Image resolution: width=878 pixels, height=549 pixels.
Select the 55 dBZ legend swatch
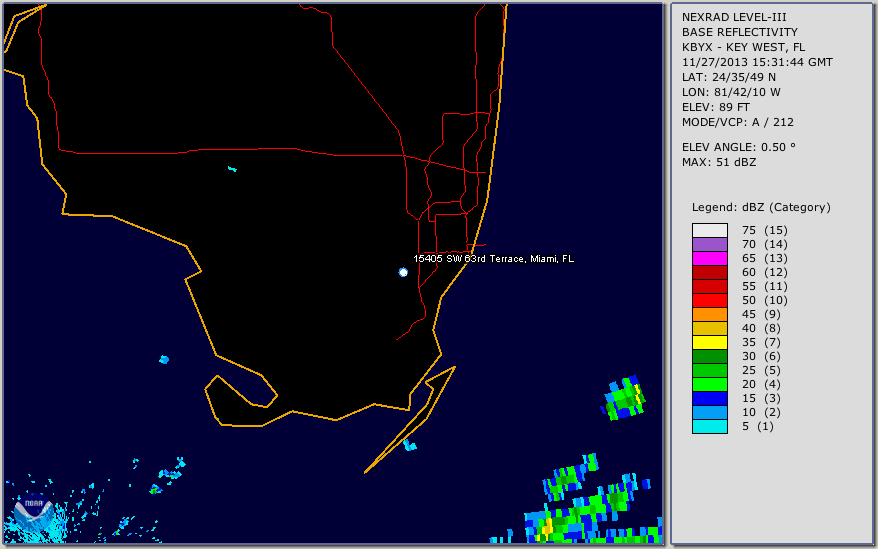(709, 286)
